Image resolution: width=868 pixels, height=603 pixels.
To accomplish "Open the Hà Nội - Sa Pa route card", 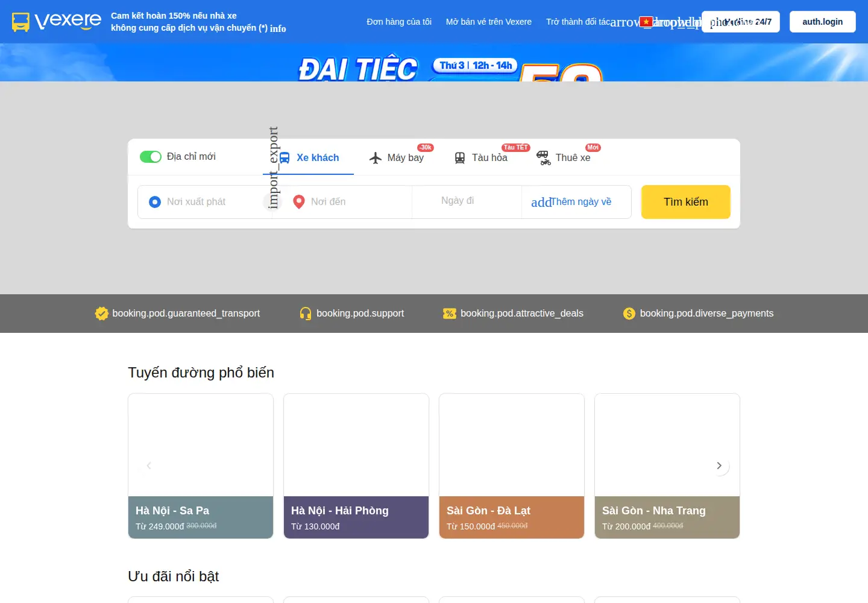I will tap(201, 466).
